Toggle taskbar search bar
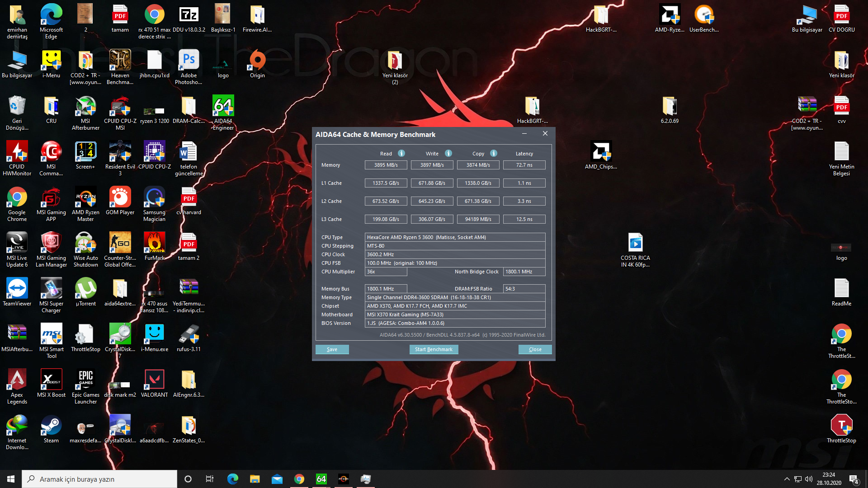 coord(100,479)
